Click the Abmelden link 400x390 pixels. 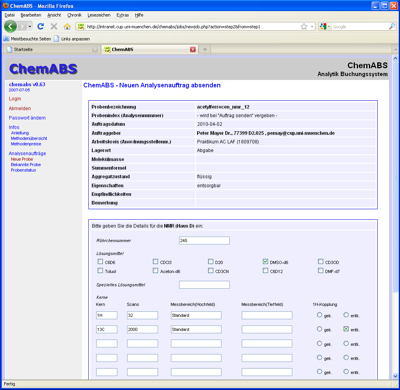tap(20, 108)
